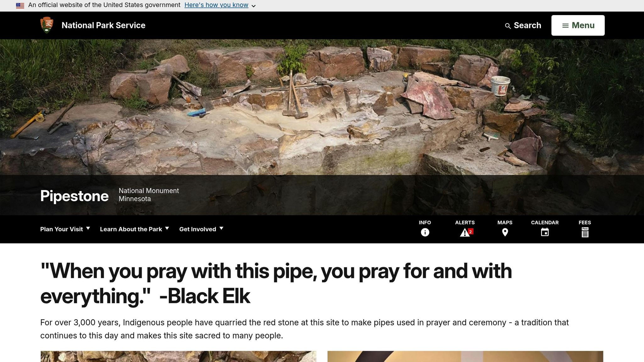Open the Fees pass icon
Screen dimensions: 644x362
click(585, 232)
